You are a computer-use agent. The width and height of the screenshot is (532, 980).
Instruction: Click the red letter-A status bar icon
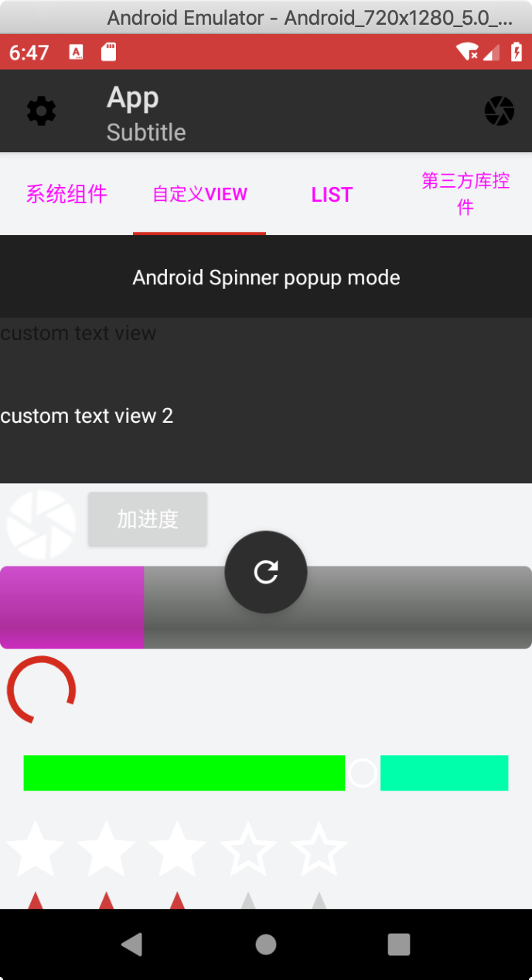pos(77,52)
